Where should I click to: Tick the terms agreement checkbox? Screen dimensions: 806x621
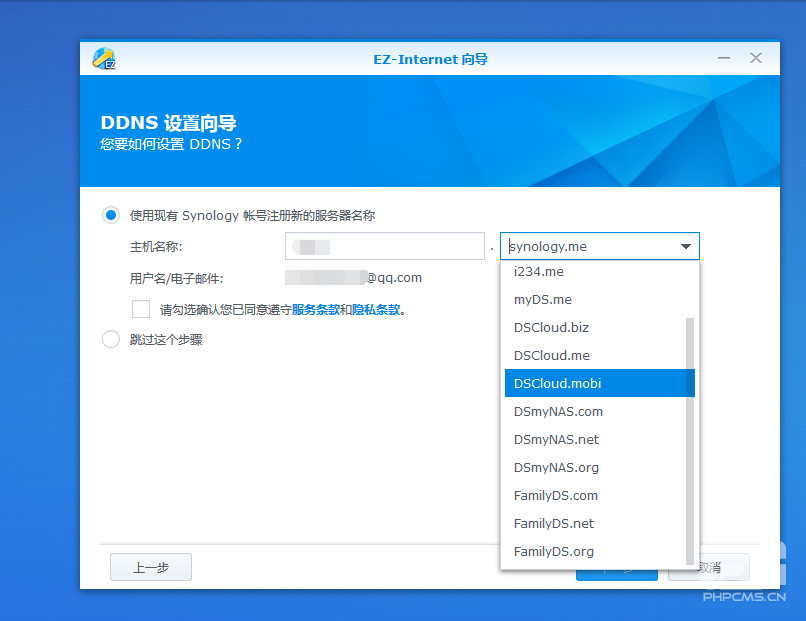pyautogui.click(x=141, y=309)
